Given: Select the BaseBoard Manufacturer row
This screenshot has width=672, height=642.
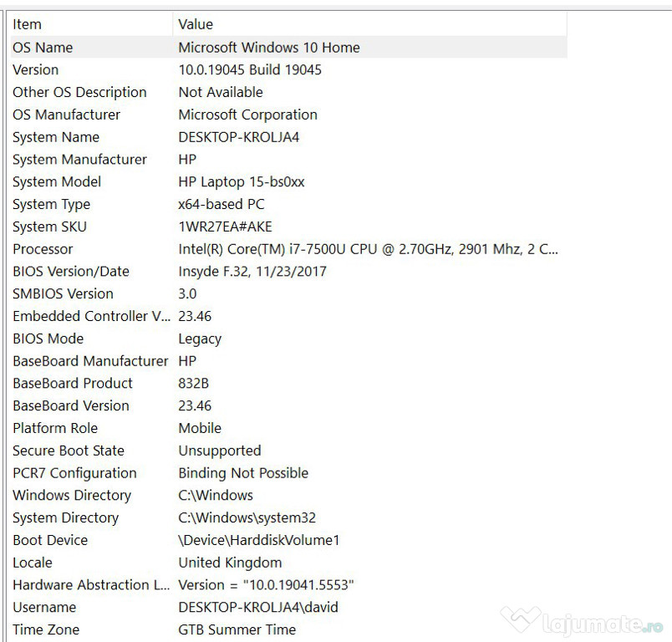Looking at the screenshot, I should point(289,361).
